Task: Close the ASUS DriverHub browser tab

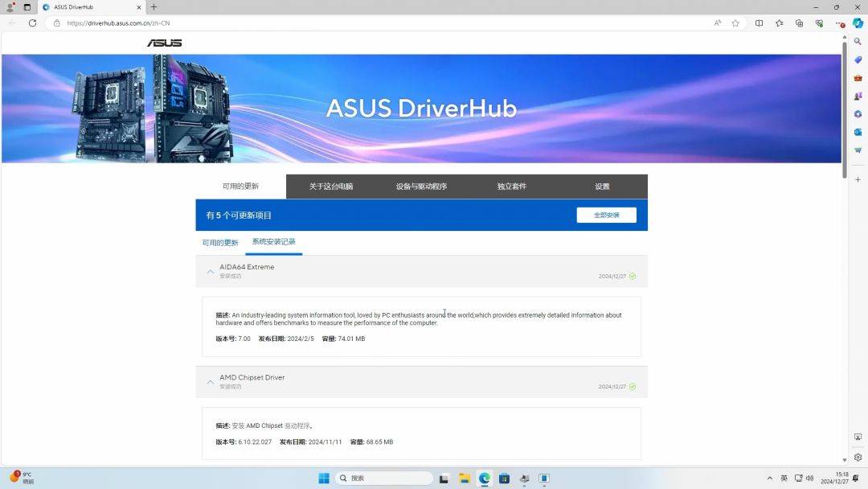Action: pos(139,7)
